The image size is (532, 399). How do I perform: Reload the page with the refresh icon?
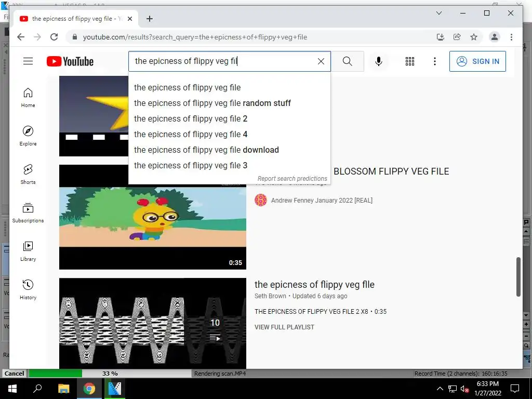(54, 37)
